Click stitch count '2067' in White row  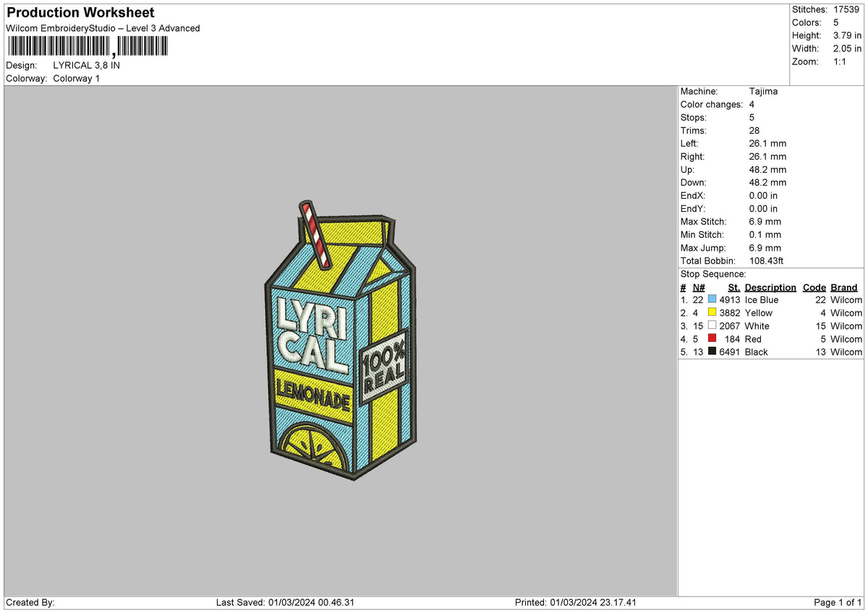pyautogui.click(x=730, y=325)
